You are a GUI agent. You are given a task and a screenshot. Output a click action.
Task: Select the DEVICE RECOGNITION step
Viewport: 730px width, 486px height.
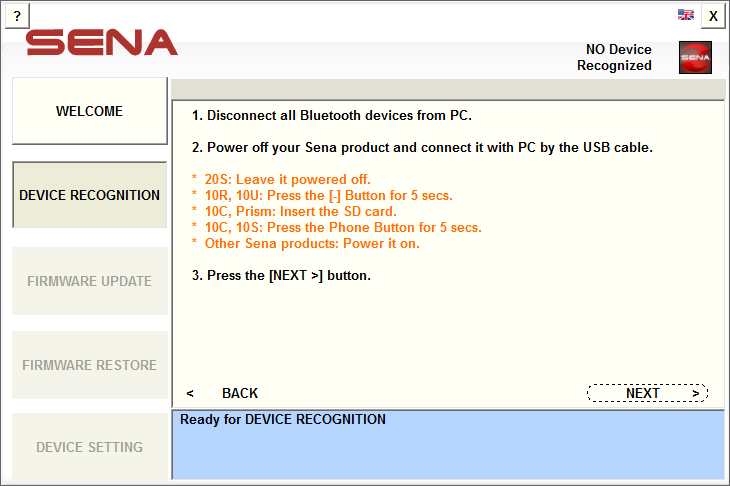89,195
